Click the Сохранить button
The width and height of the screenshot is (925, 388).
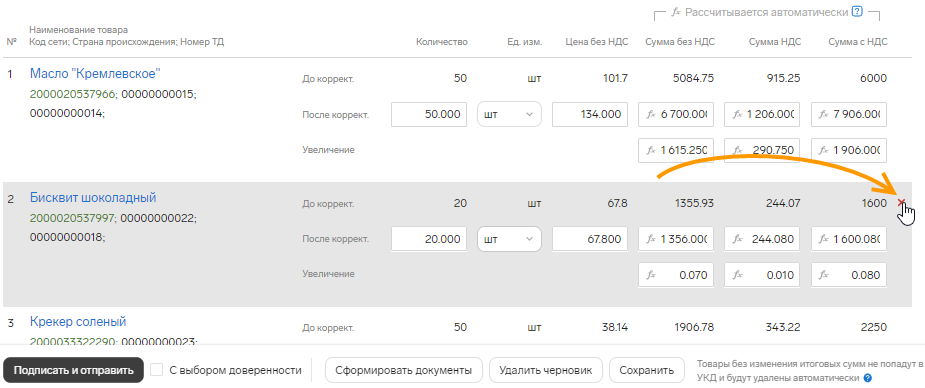[647, 370]
